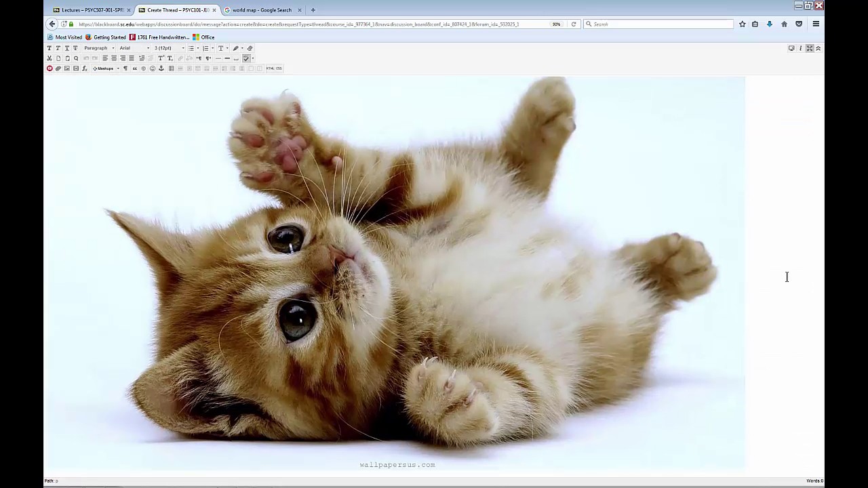The width and height of the screenshot is (868, 488).
Task: Apply superscript formatting
Action: pyautogui.click(x=161, y=58)
